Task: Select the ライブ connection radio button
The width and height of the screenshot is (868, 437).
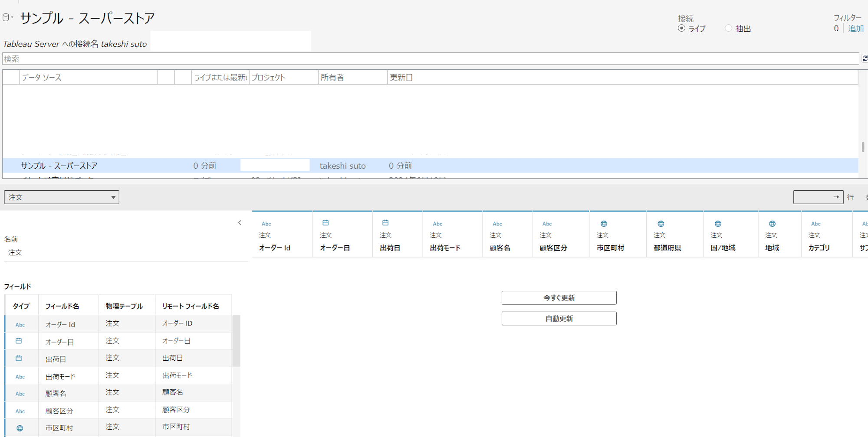Action: (681, 28)
